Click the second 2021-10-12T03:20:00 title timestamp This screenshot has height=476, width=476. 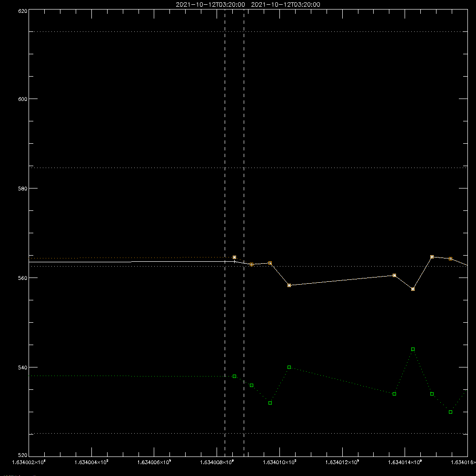coord(286,4)
